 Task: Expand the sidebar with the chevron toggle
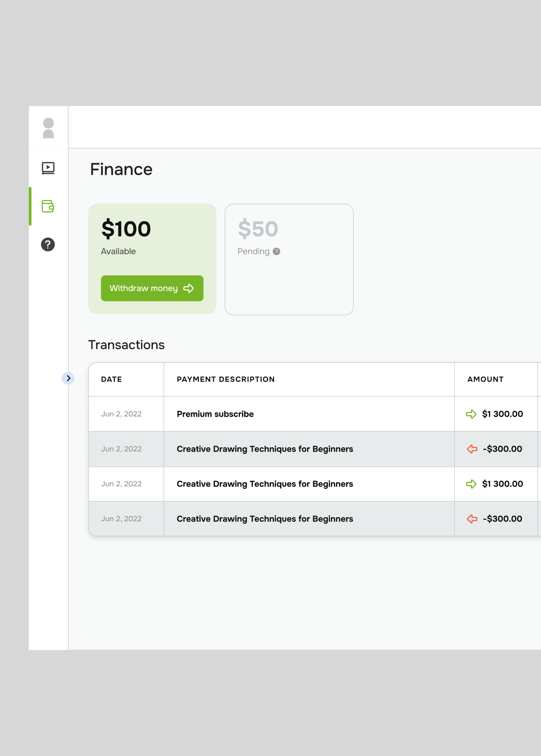(68, 378)
